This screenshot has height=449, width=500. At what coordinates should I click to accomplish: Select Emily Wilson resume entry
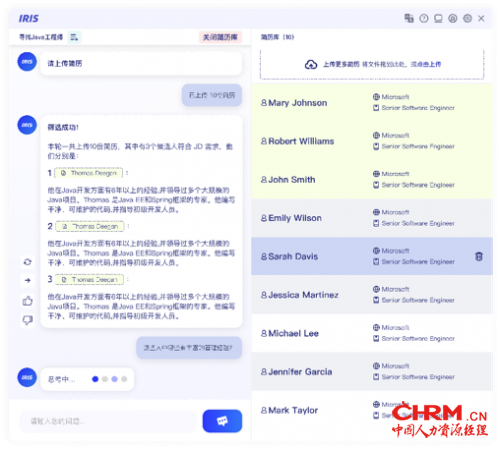point(372,218)
